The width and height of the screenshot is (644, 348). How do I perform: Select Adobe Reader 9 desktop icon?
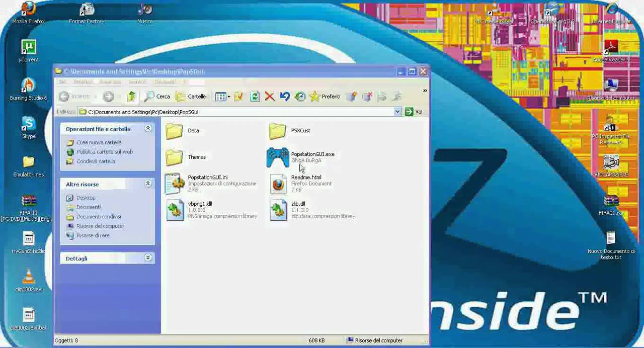(x=611, y=51)
